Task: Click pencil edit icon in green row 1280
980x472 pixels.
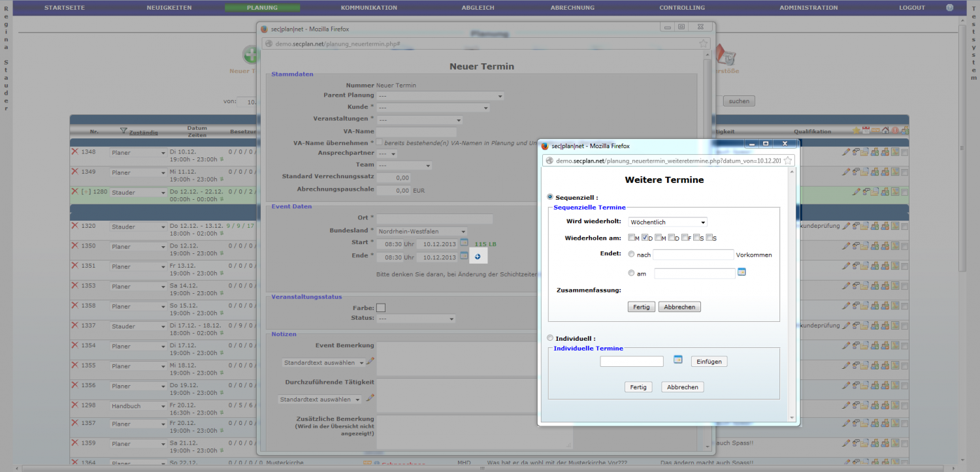Action: coord(857,192)
